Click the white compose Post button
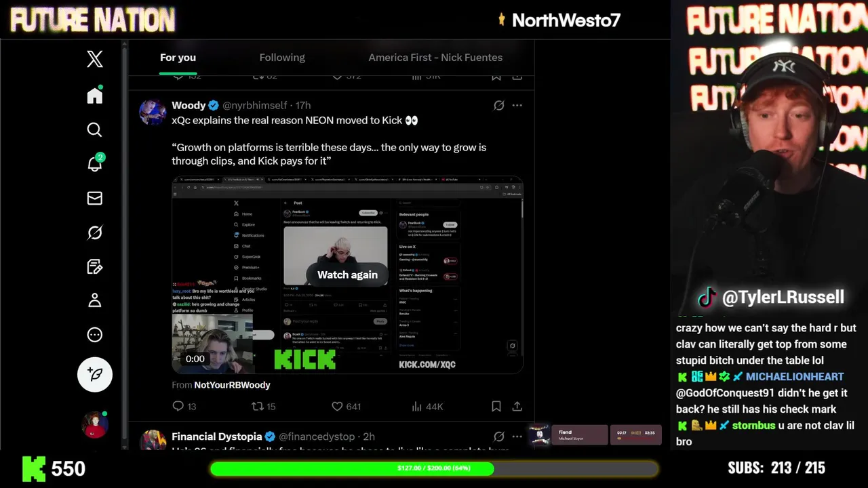This screenshot has height=488, width=868. pos(95,374)
